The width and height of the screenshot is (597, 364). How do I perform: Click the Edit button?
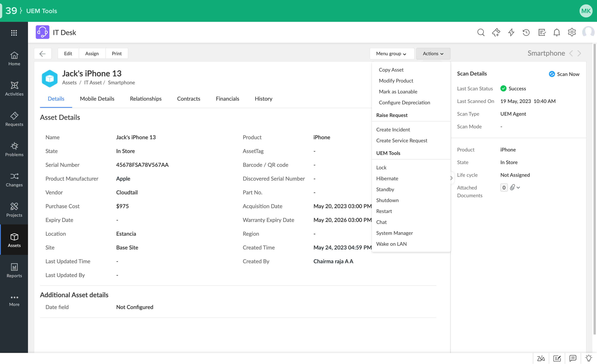[68, 53]
